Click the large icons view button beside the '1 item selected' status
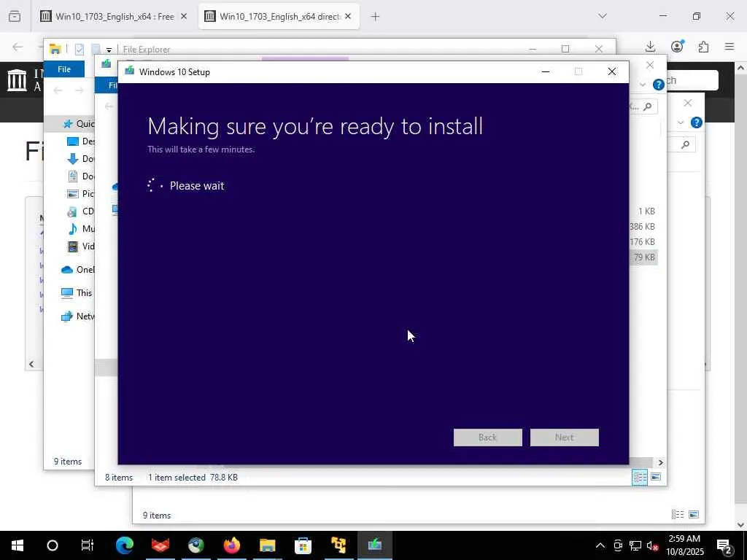The height and width of the screenshot is (560, 747). point(656,477)
